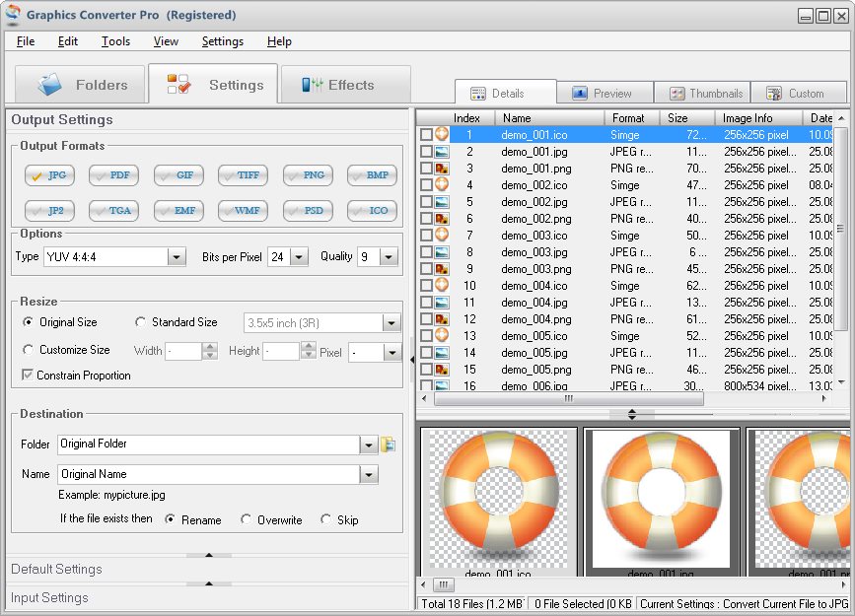The height and width of the screenshot is (616, 855).
Task: Select the PDF output format button
Action: point(113,175)
